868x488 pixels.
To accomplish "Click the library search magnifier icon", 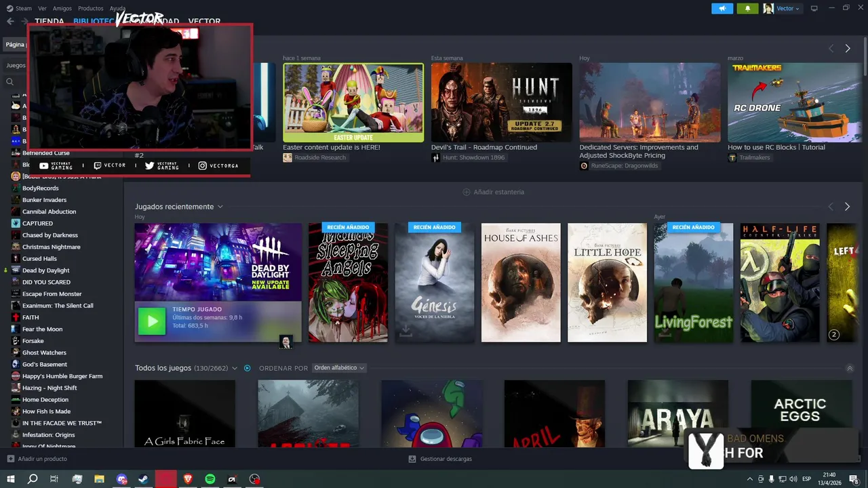I will [x=9, y=82].
